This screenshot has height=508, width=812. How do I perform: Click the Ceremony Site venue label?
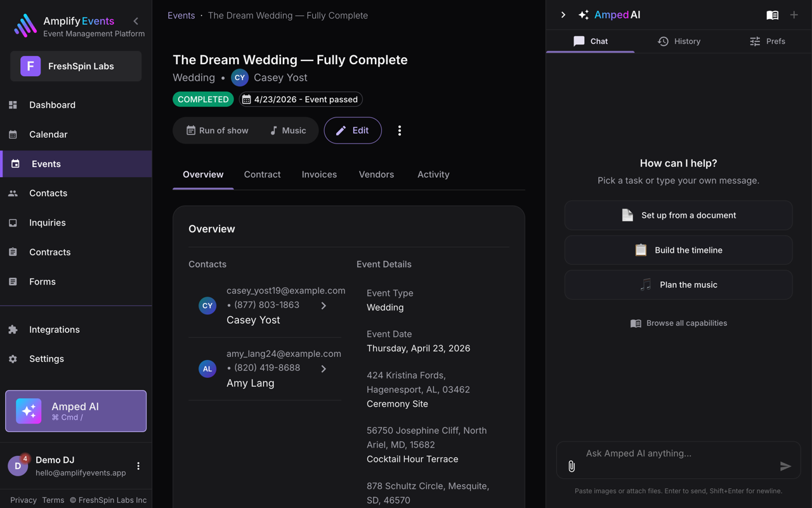click(x=397, y=404)
